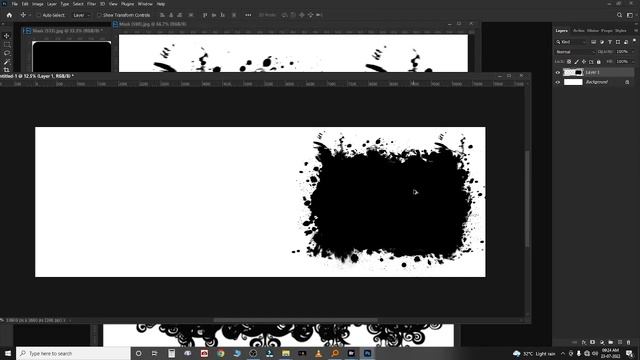Open the Normal blend mode dropdown
This screenshot has height=360, width=640.
click(575, 52)
